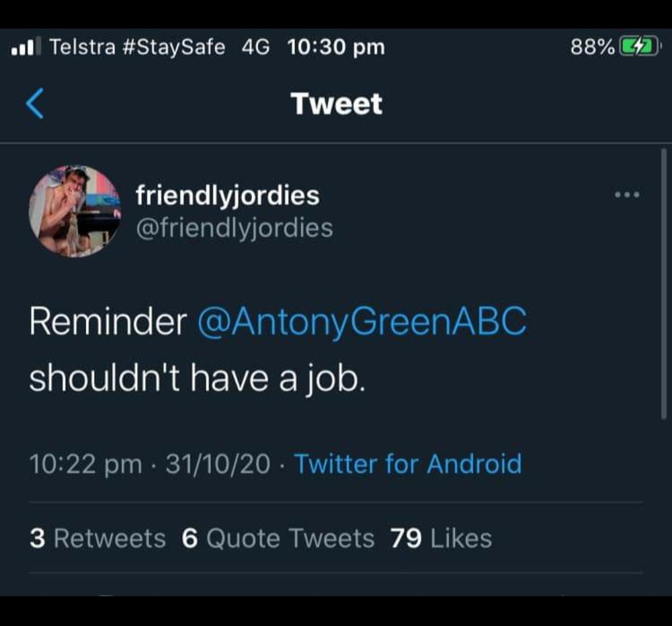Image resolution: width=672 pixels, height=626 pixels.
Task: Tap the cellular signal strength icon
Action: click(27, 47)
